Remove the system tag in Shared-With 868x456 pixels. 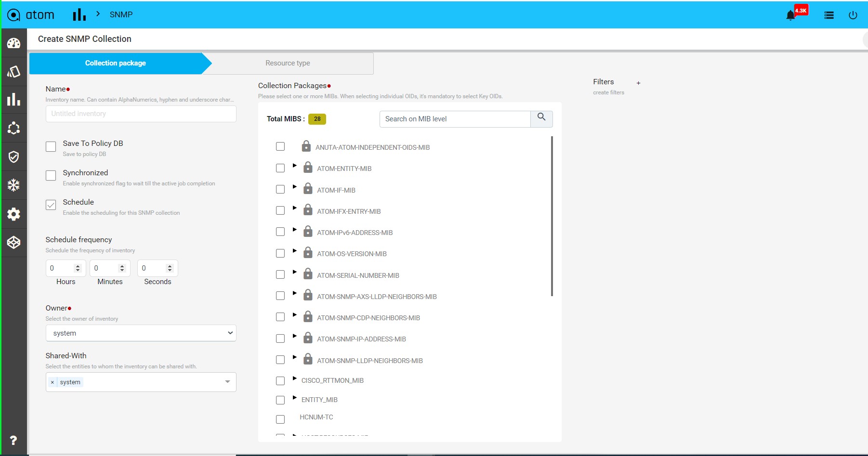[x=53, y=382]
